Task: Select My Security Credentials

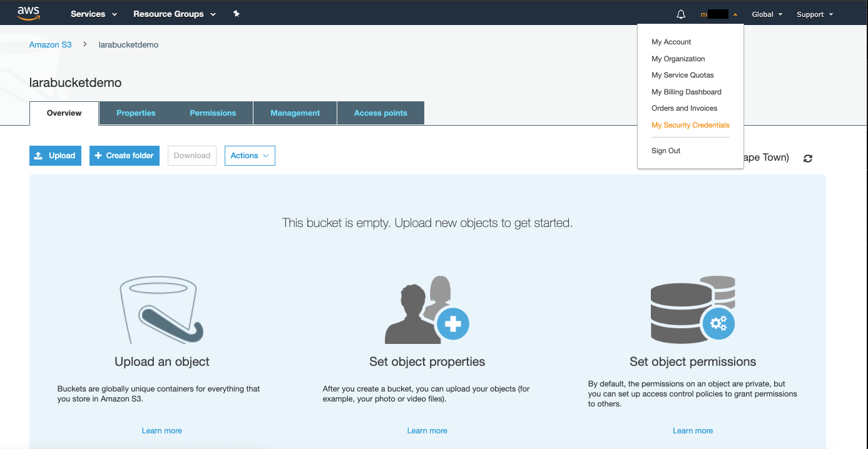Action: pyautogui.click(x=690, y=125)
